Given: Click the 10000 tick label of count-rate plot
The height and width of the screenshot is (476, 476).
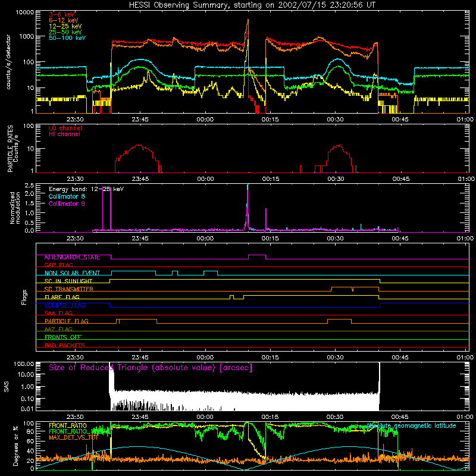Looking at the screenshot, I should coord(25,12).
